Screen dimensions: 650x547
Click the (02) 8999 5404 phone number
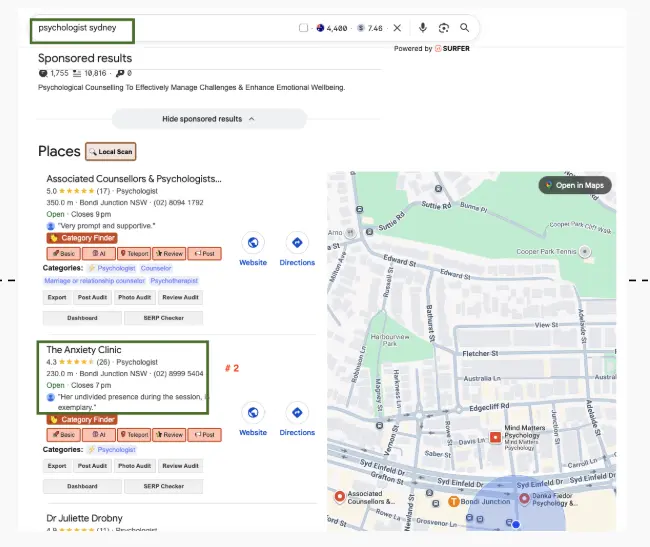click(x=178, y=373)
